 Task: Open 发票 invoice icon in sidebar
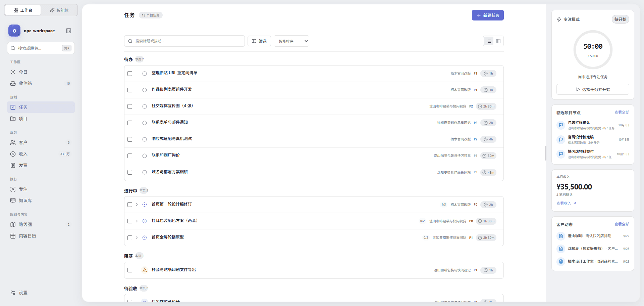pyautogui.click(x=13, y=166)
